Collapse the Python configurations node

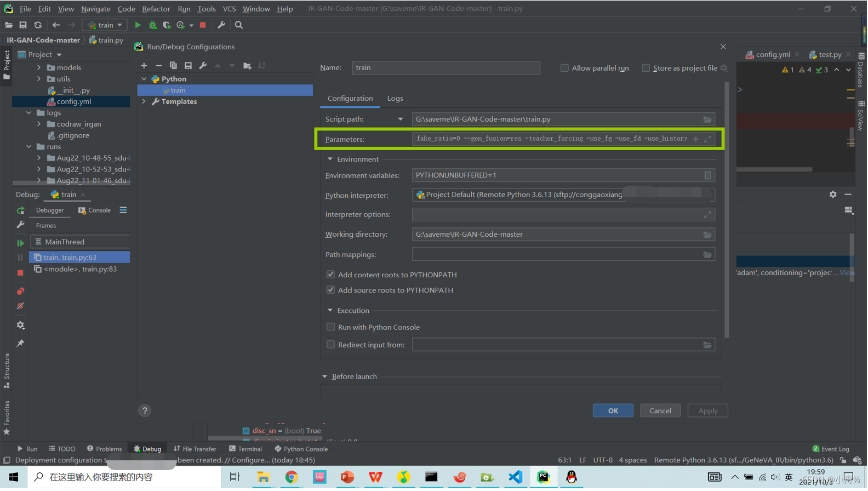[144, 79]
